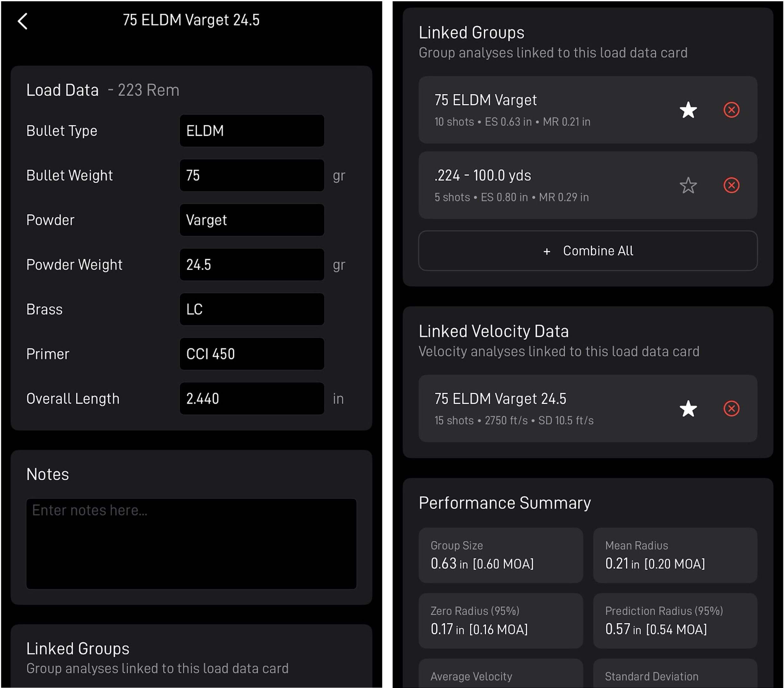The width and height of the screenshot is (784, 688).
Task: Remove the .224 - 100.0 yds group
Action: point(732,185)
